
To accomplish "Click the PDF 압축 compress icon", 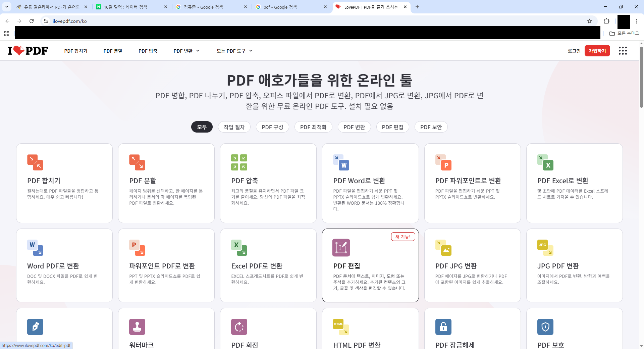I will [239, 162].
